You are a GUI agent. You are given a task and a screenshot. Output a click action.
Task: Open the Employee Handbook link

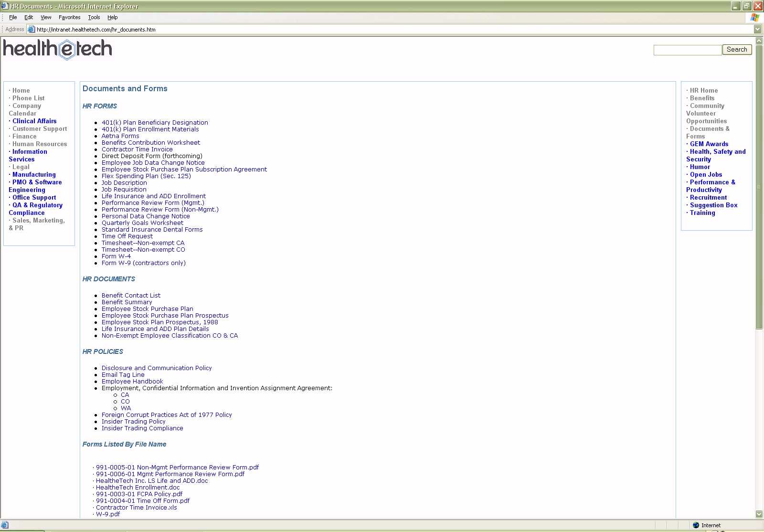pos(132,381)
